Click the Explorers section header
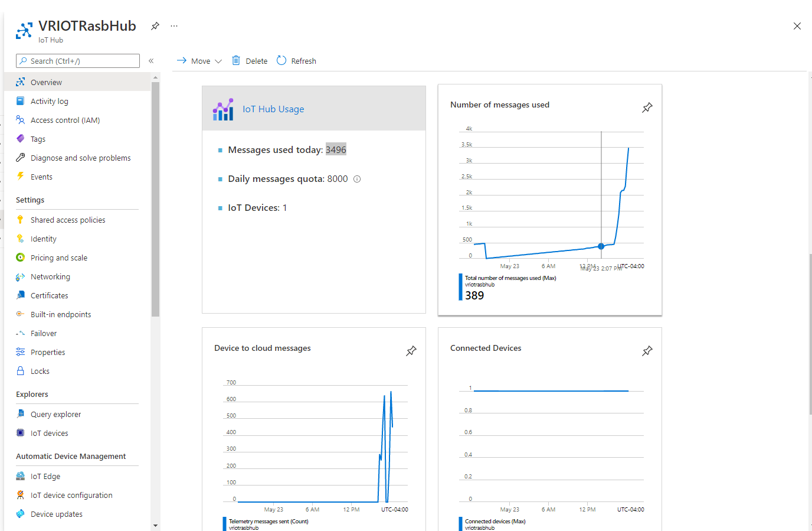 point(32,395)
